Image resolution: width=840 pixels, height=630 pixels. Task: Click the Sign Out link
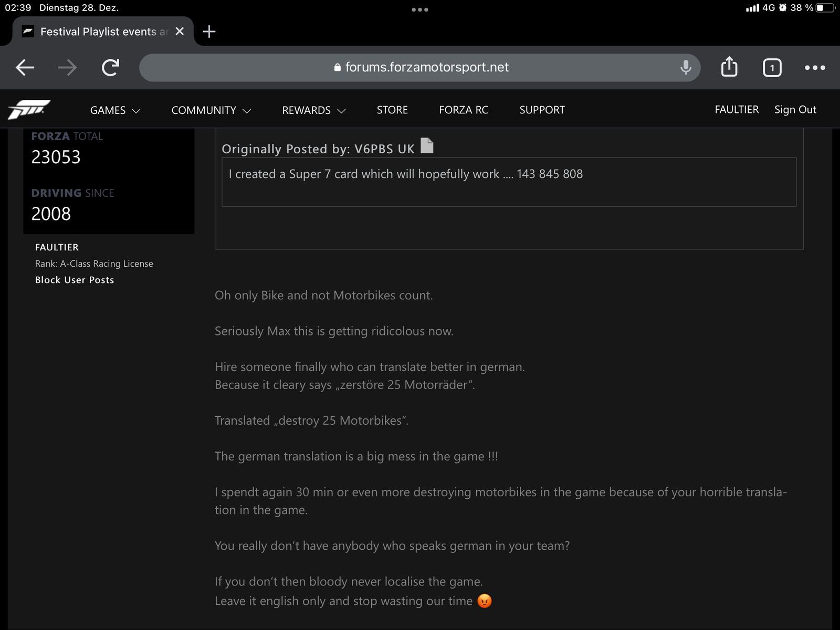tap(795, 109)
